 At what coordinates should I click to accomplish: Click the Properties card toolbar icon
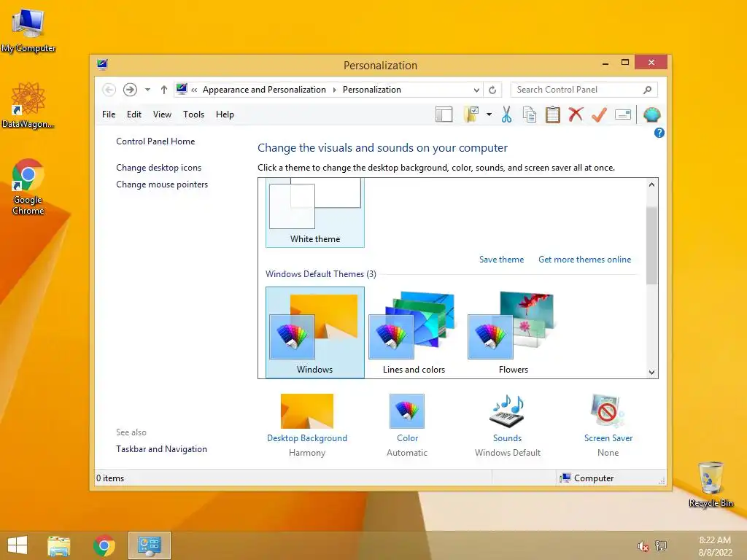pos(623,114)
